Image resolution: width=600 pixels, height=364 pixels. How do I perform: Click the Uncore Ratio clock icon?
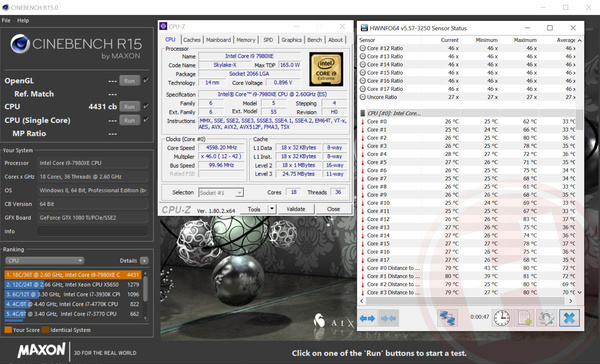pyautogui.click(x=362, y=97)
